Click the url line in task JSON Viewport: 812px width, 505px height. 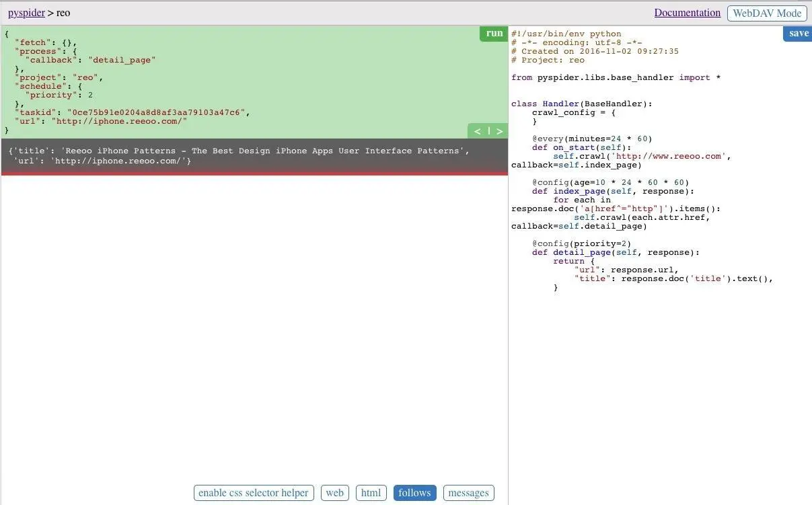click(101, 121)
